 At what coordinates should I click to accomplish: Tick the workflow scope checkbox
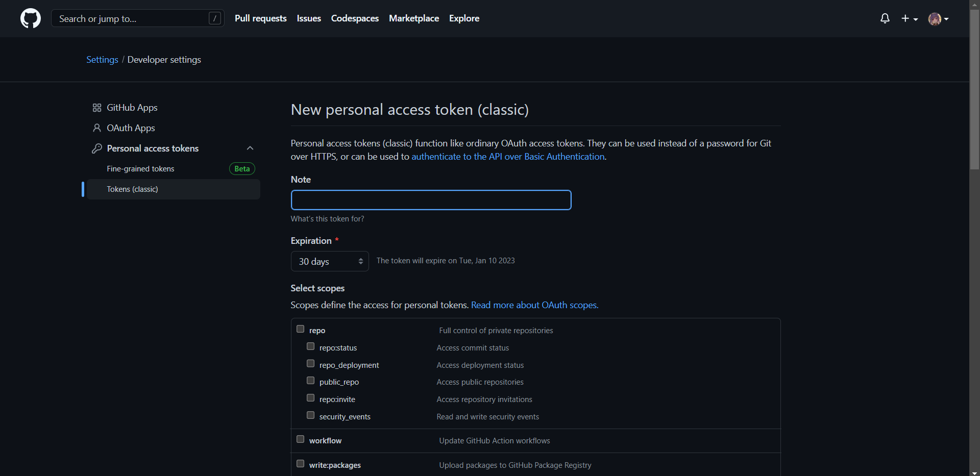[301, 439]
